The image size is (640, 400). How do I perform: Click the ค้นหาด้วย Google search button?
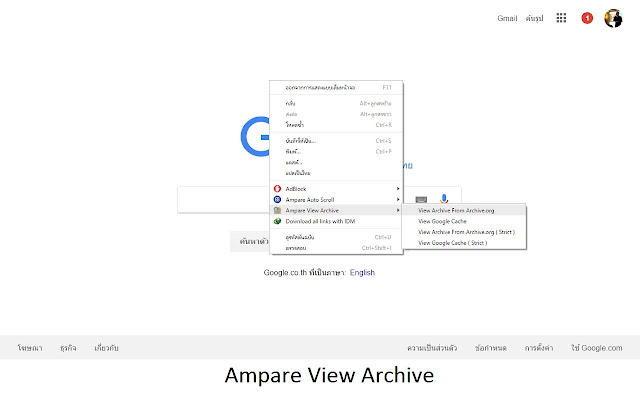click(x=250, y=241)
